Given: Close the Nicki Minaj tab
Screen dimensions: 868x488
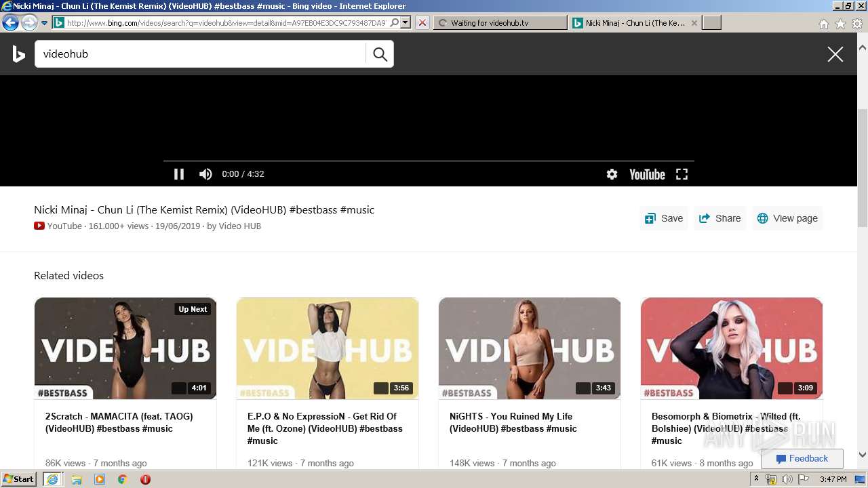Looking at the screenshot, I should coord(694,23).
